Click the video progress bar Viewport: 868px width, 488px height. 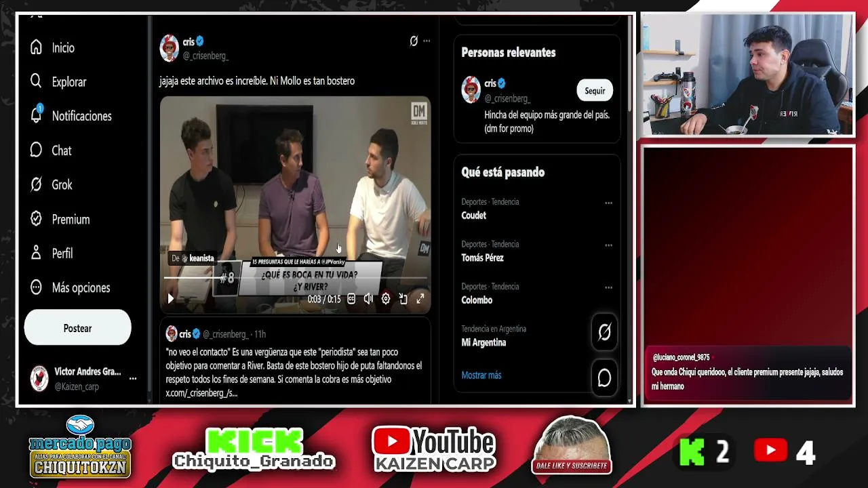pyautogui.click(x=295, y=278)
